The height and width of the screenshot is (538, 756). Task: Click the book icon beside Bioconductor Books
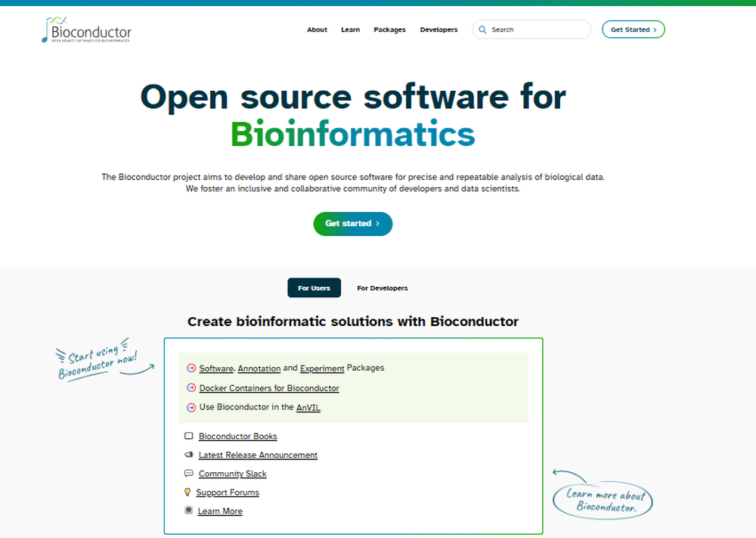[x=189, y=436]
